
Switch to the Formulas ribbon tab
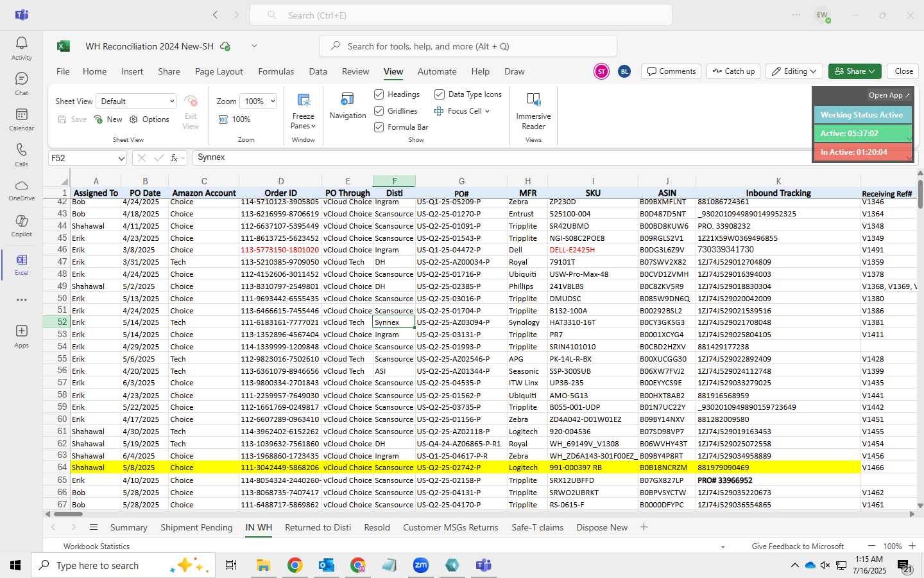pos(276,71)
